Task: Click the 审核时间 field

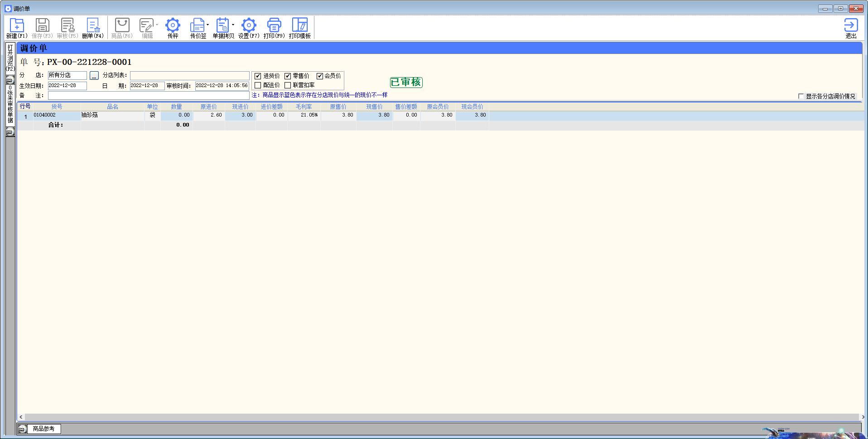Action: (x=222, y=86)
